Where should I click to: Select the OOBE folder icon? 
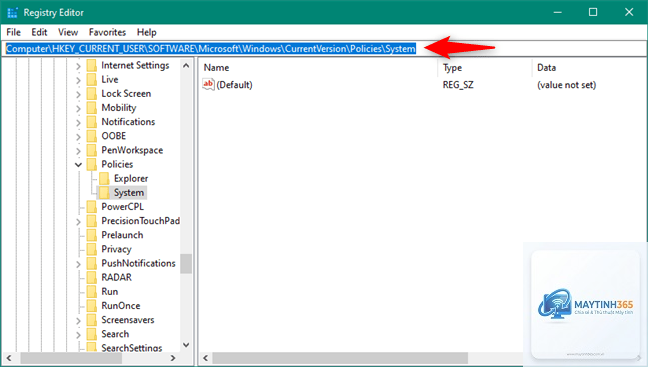coord(92,136)
